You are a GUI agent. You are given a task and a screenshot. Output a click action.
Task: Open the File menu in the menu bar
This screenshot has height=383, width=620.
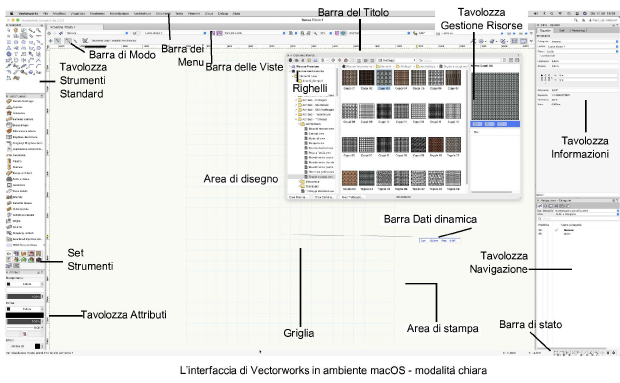pyautogui.click(x=46, y=13)
